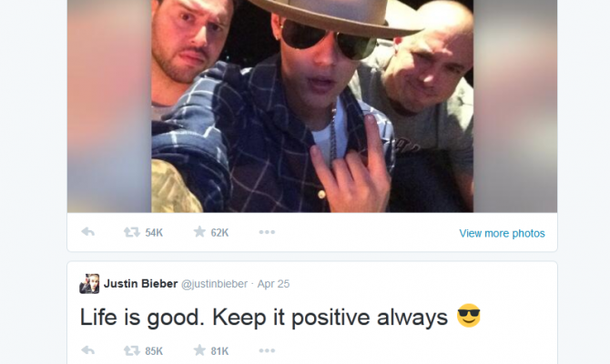Open the tweeted selfie photo
Image resolution: width=610 pixels, height=364 pixels.
pos(312,106)
